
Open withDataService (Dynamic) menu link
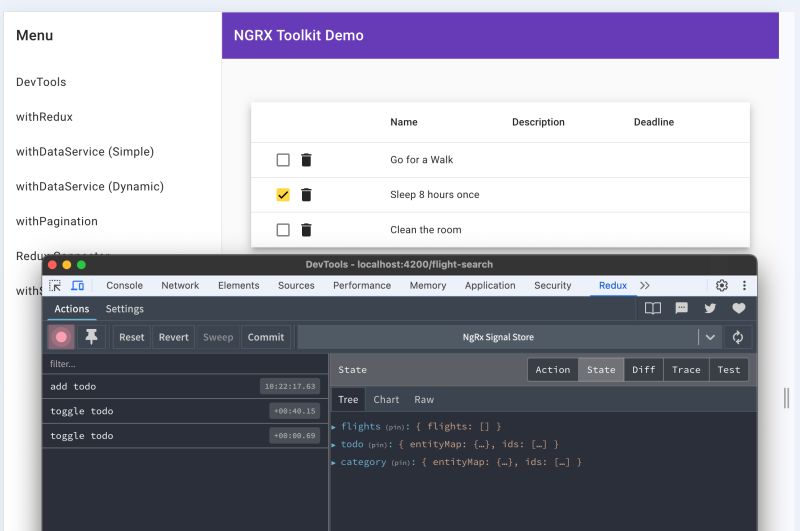pos(90,186)
